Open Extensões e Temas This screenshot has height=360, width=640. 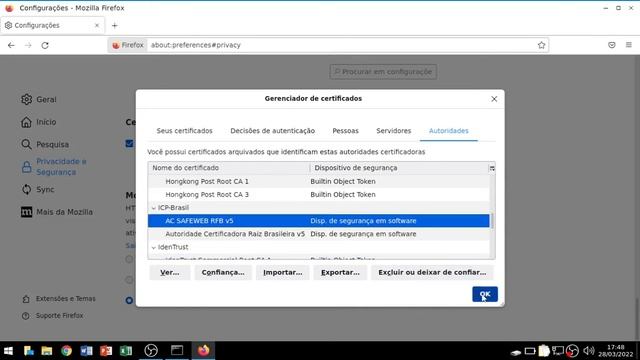(x=59, y=299)
